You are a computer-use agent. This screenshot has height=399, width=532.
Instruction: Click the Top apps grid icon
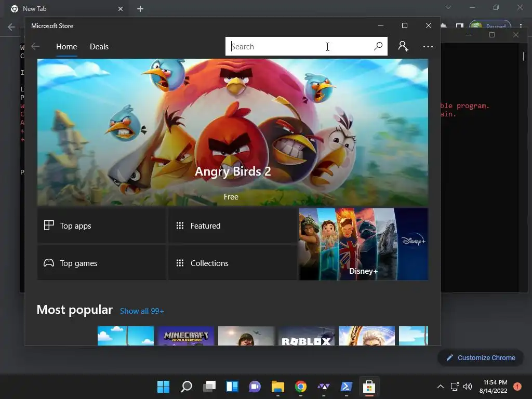pos(49,225)
